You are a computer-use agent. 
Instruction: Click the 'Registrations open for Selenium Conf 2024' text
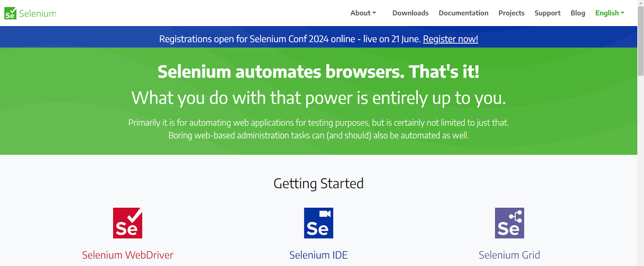[x=244, y=39]
